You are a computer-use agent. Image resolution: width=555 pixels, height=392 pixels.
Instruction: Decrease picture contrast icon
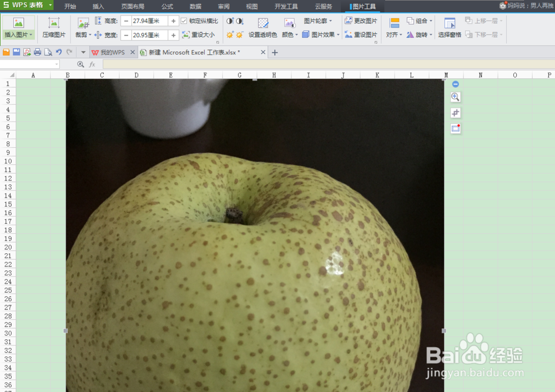(240, 21)
